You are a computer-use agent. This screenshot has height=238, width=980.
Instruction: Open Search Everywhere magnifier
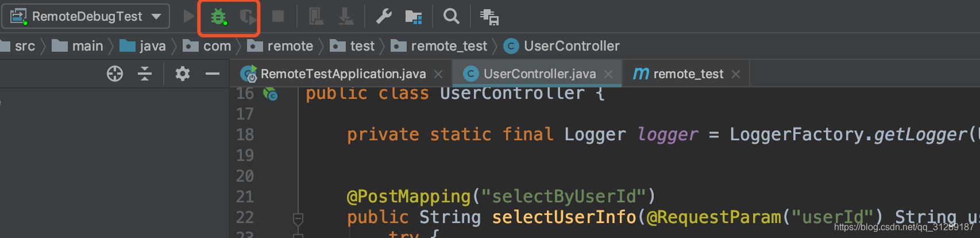pos(451,17)
